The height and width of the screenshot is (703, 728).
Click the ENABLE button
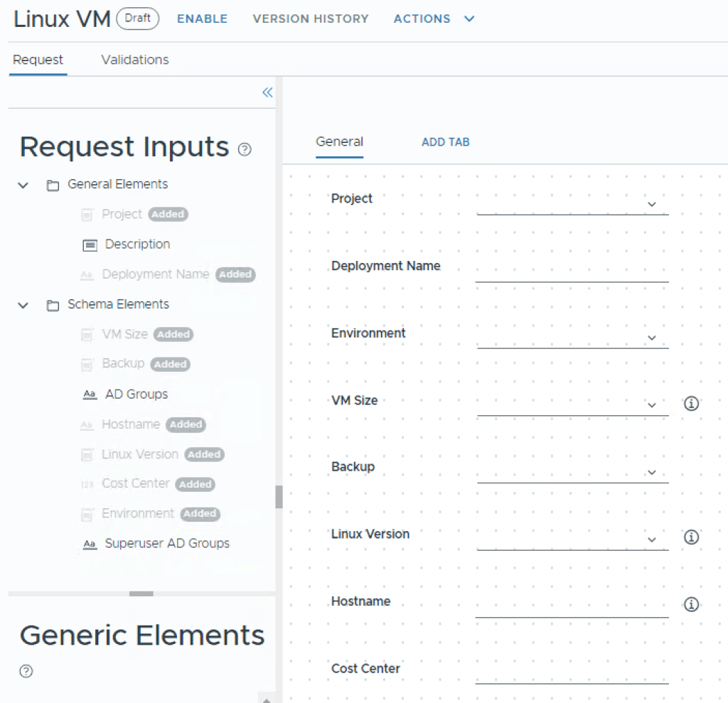[202, 19]
